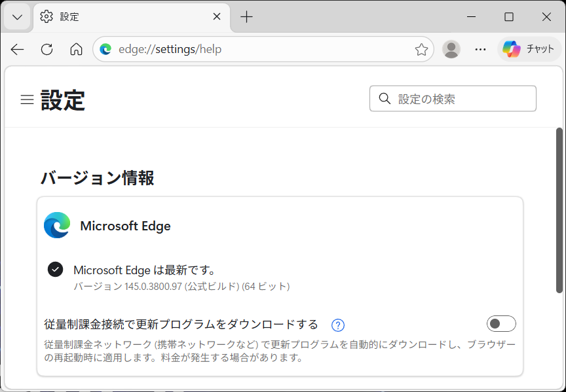
Task: Open a new tab with plus button
Action: [246, 17]
